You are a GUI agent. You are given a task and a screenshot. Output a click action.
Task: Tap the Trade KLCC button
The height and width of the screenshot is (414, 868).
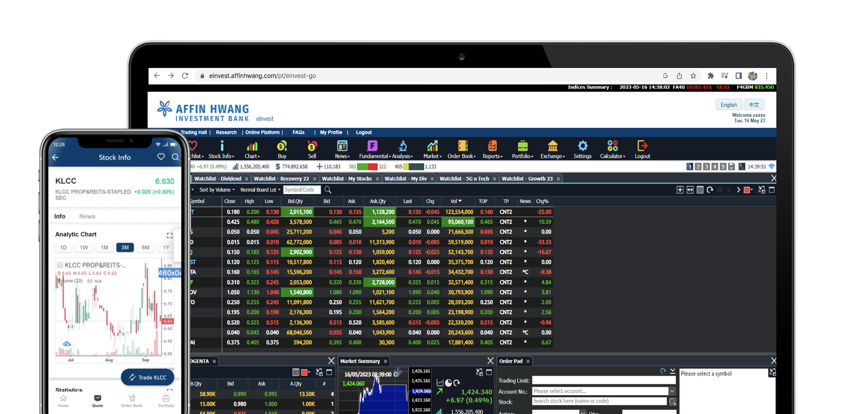[x=148, y=377]
